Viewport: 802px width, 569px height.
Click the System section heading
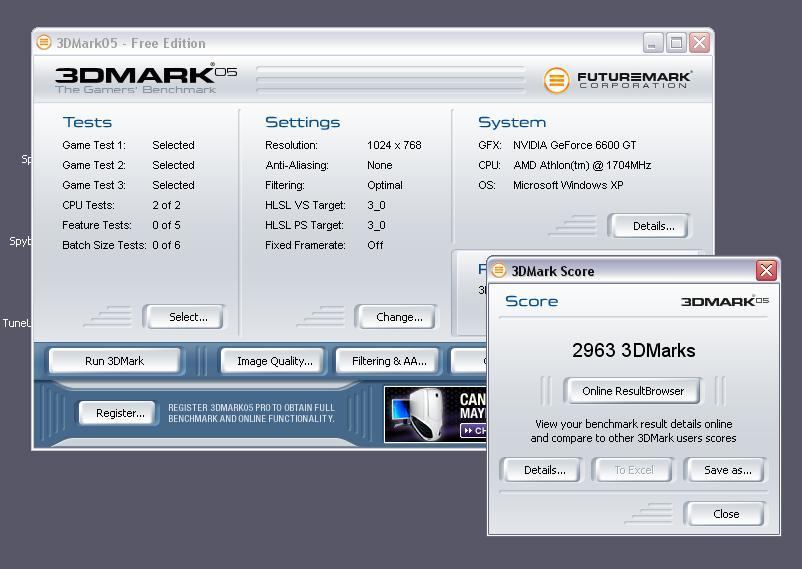[512, 122]
